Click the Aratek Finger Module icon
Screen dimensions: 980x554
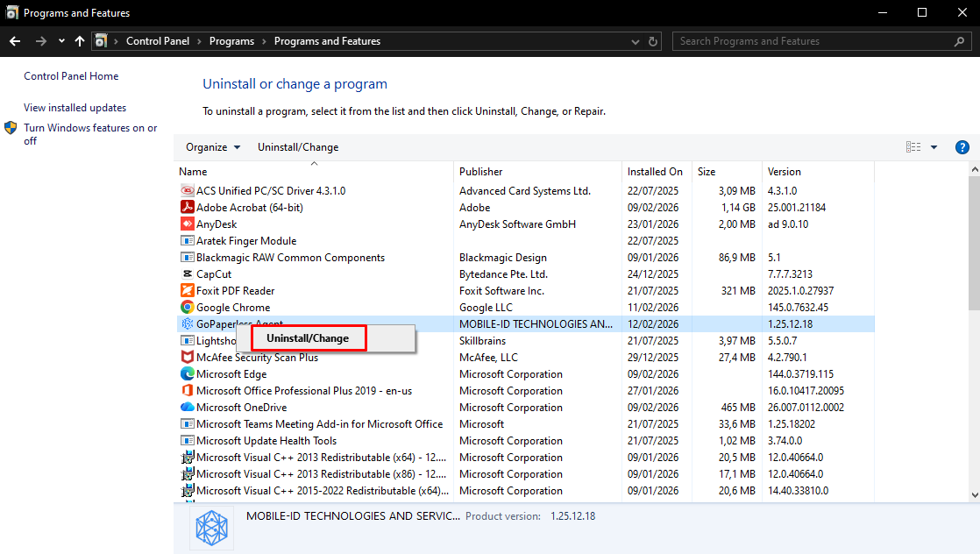[x=187, y=241]
